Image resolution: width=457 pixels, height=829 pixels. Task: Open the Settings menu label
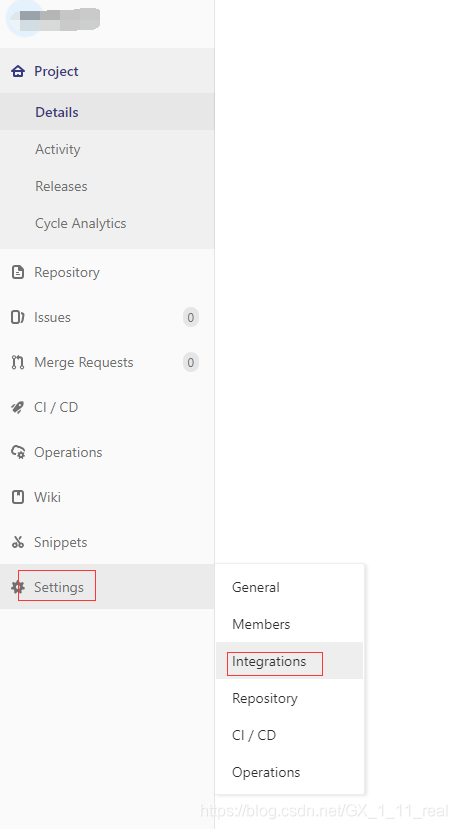point(59,587)
